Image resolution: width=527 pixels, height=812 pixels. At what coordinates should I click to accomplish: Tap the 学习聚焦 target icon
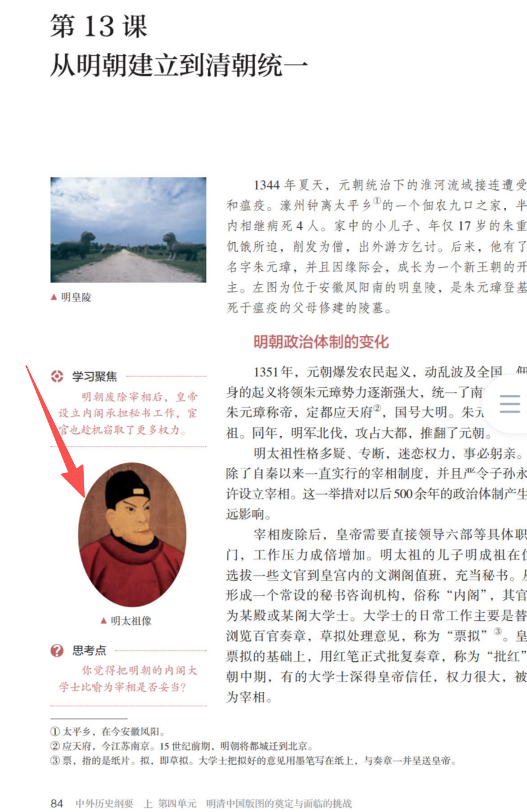tap(57, 376)
